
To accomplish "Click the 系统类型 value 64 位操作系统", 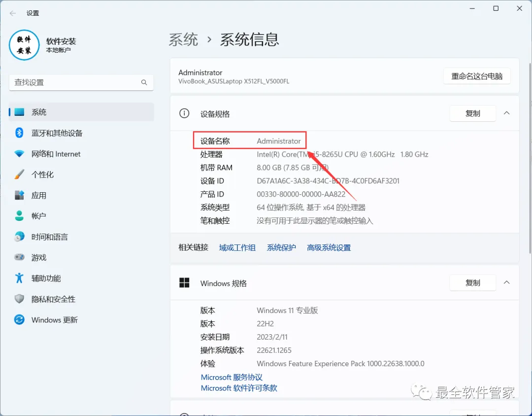I will pyautogui.click(x=311, y=208).
